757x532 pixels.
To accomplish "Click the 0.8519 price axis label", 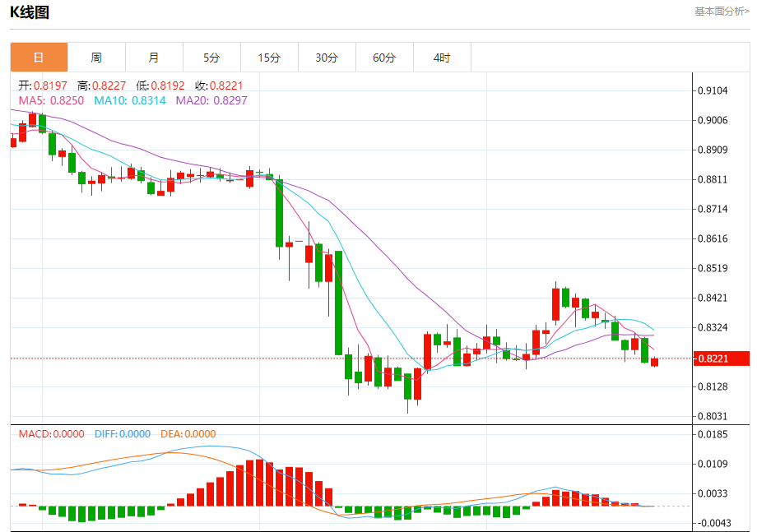I will tap(713, 268).
